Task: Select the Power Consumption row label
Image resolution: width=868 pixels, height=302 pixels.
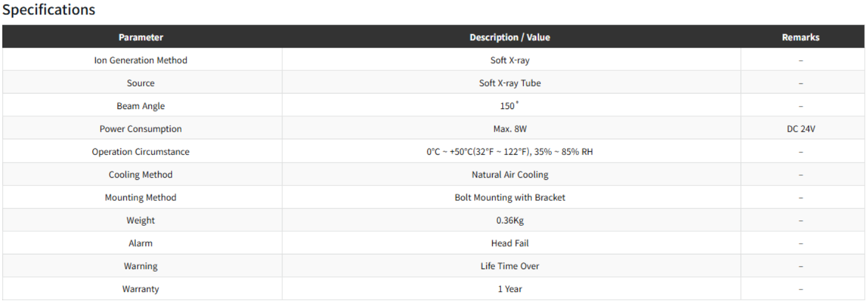Action: (x=141, y=129)
